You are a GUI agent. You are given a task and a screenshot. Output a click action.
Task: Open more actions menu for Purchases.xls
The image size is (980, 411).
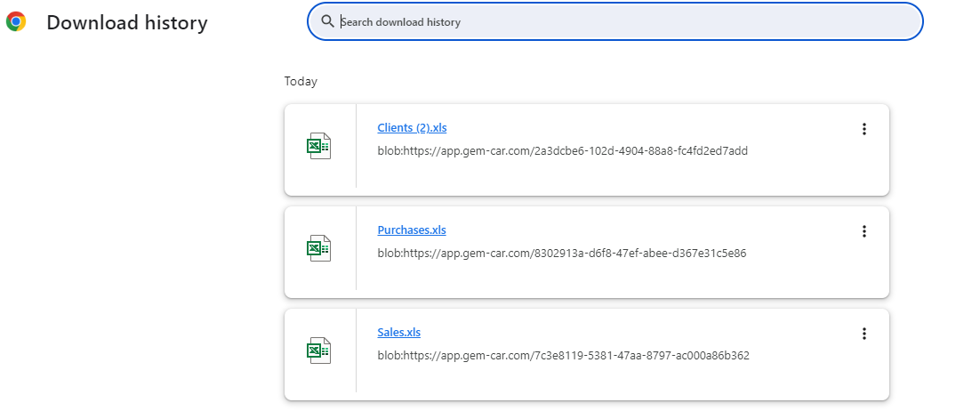tap(864, 231)
